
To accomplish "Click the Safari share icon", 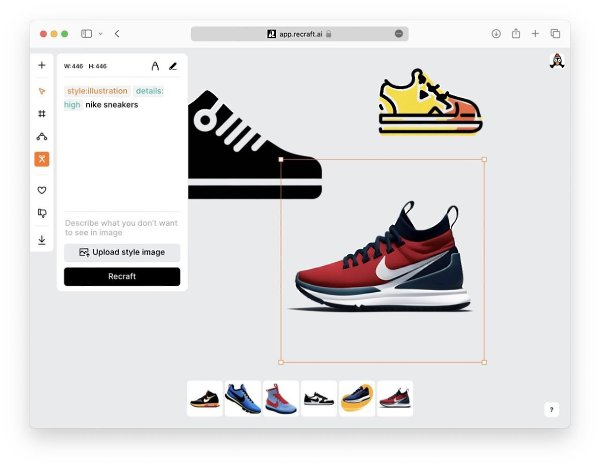I will (516, 34).
